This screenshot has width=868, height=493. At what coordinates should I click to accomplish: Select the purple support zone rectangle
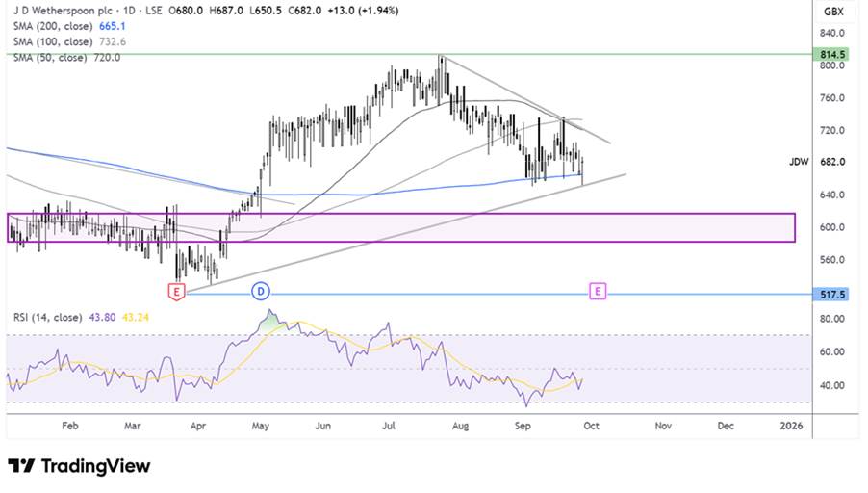pos(401,227)
